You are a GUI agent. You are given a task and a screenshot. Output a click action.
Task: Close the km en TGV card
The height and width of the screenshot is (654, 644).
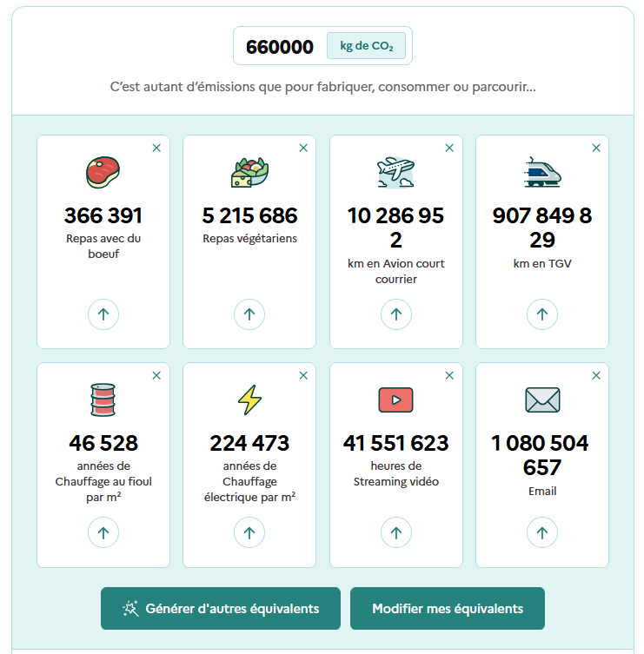tap(596, 149)
